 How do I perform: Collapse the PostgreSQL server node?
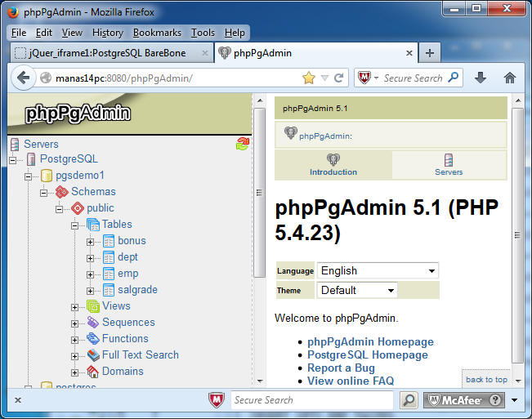pyautogui.click(x=12, y=160)
